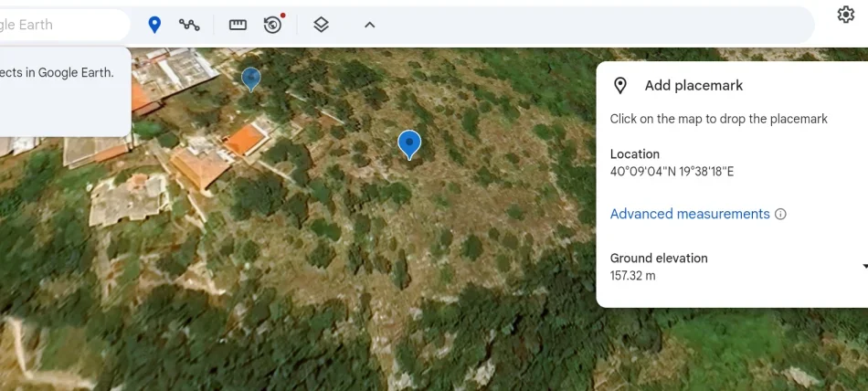Click the location pin icon in panel header
This screenshot has height=391, width=868.
[x=620, y=86]
